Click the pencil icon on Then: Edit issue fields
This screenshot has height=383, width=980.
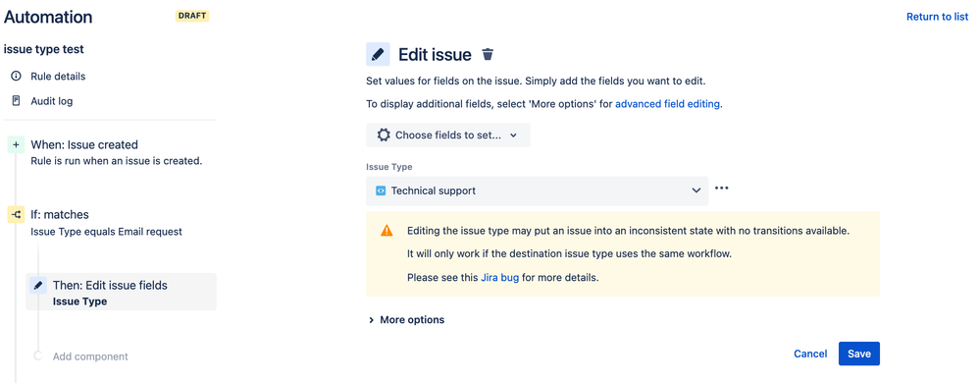[x=38, y=286]
